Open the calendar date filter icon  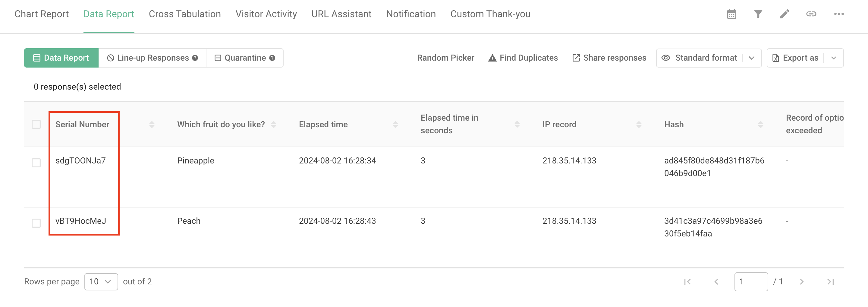pyautogui.click(x=731, y=14)
